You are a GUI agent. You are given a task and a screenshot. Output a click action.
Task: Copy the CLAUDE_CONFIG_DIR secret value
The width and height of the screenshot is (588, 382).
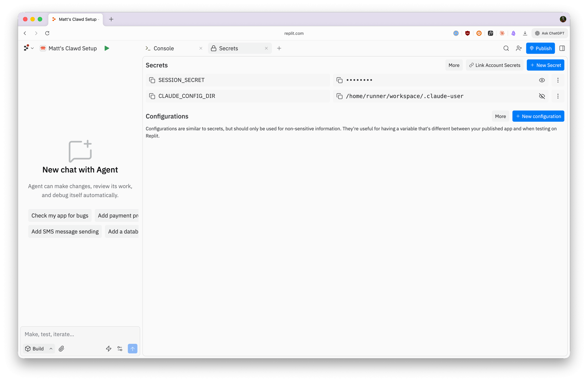click(339, 96)
